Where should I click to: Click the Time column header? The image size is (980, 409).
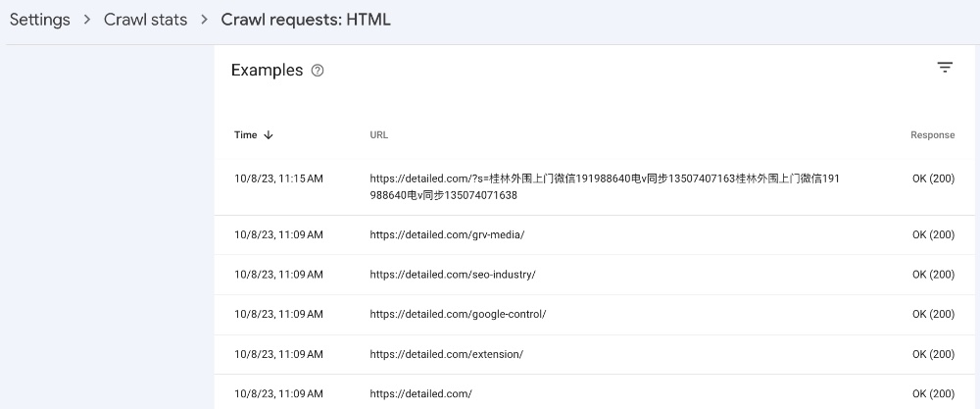pos(246,135)
